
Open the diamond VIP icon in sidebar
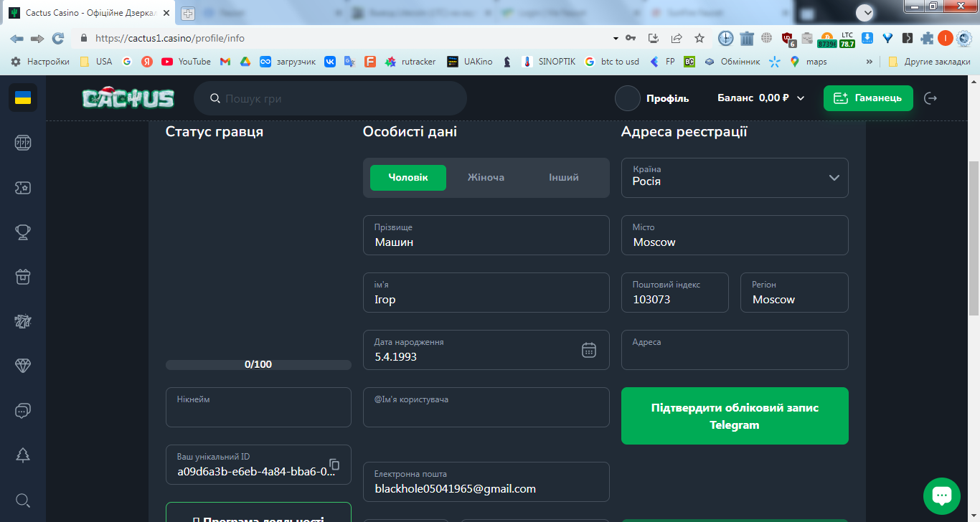(23, 365)
